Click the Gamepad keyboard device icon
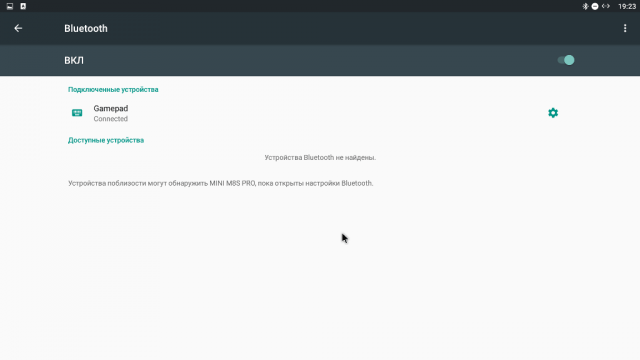This screenshot has width=640, height=360. (x=77, y=113)
